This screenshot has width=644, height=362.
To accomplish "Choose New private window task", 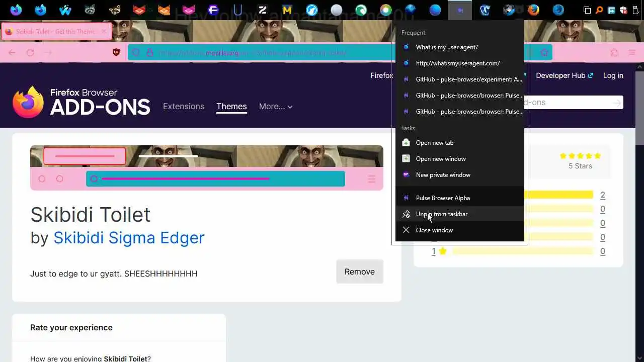I will [460, 174].
